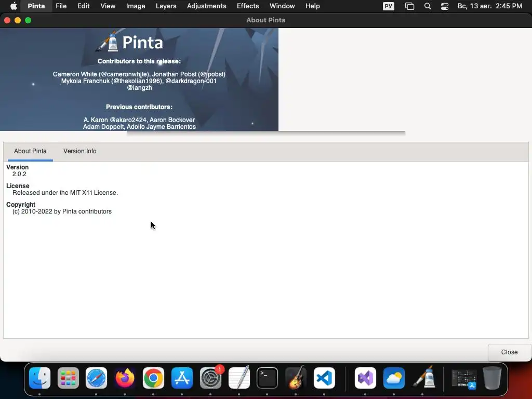The width and height of the screenshot is (532, 399).
Task: Open Control Center in menu bar
Action: pyautogui.click(x=445, y=6)
